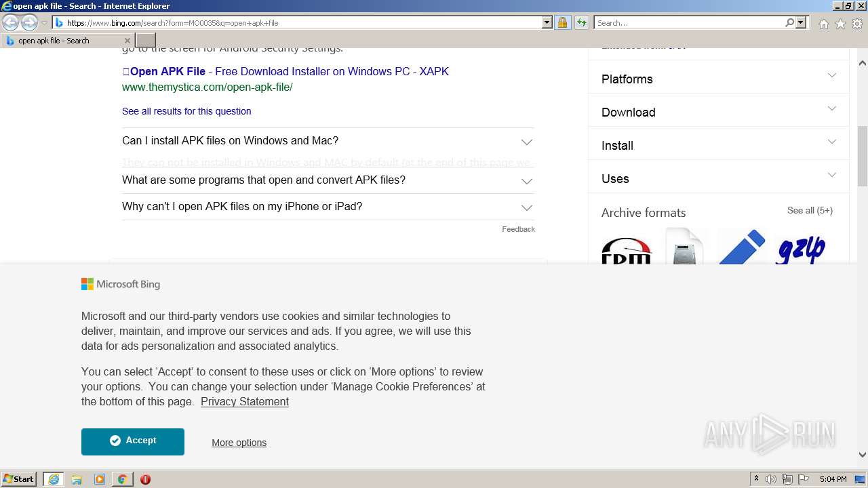Click the page scrollbar up arrow

862,63
